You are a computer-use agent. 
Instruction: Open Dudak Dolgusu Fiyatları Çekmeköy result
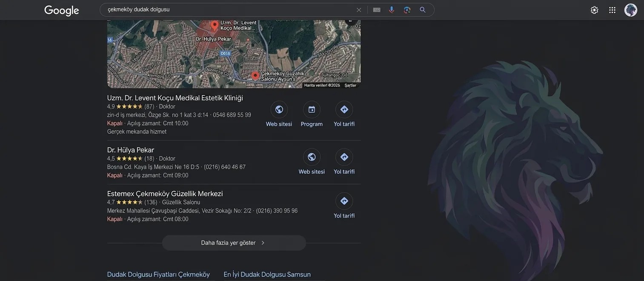158,275
